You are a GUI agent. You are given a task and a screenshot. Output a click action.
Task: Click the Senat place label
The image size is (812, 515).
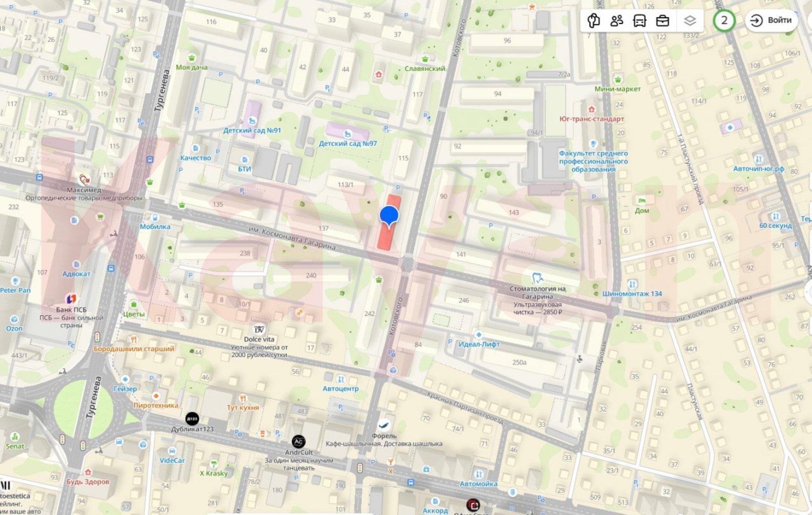[15, 446]
